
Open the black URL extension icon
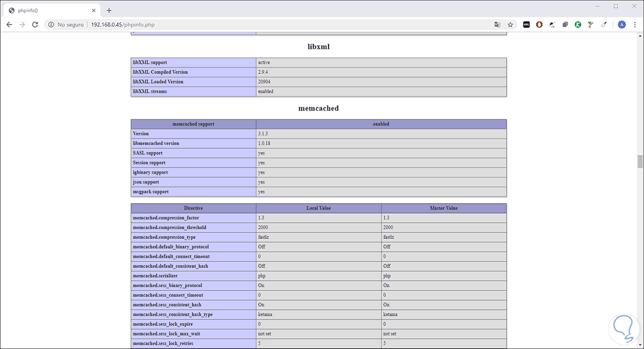526,25
